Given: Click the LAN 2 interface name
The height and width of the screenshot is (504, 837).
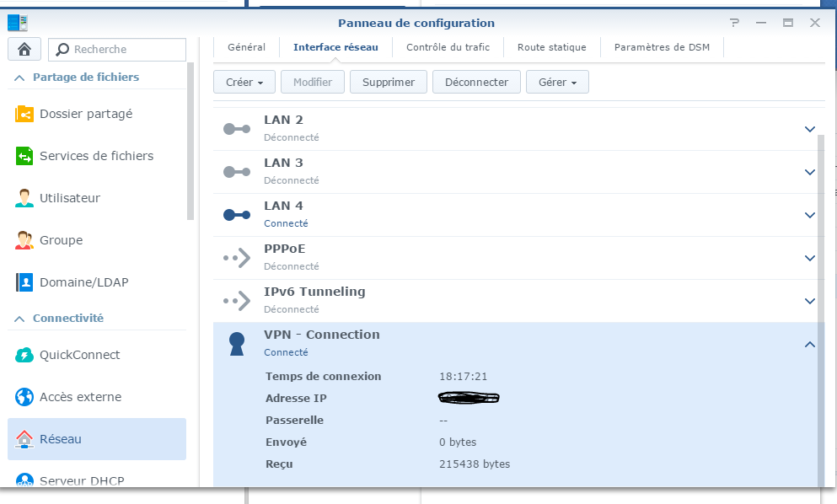Looking at the screenshot, I should pyautogui.click(x=283, y=121).
